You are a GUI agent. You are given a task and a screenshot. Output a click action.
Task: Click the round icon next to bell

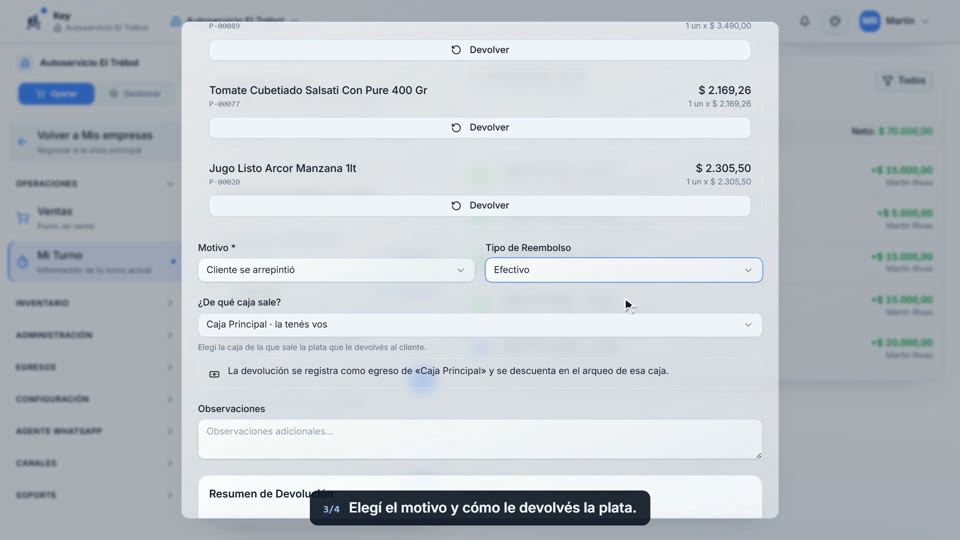835,21
